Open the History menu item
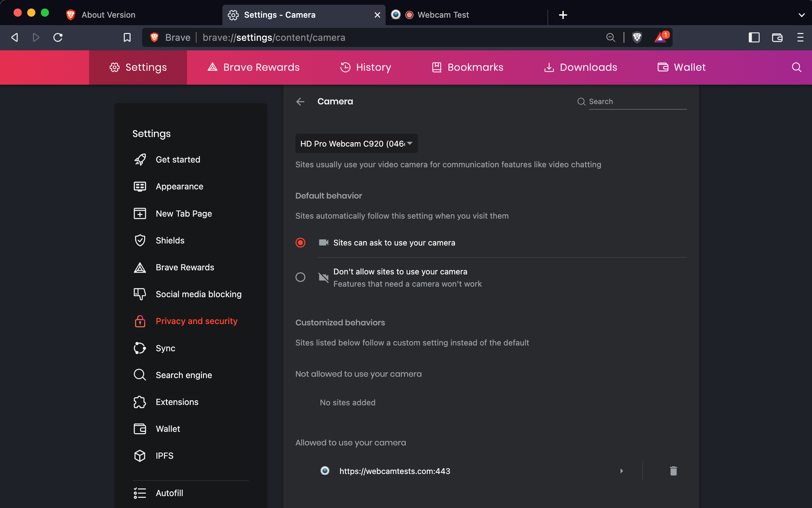The width and height of the screenshot is (812, 508). coord(365,67)
